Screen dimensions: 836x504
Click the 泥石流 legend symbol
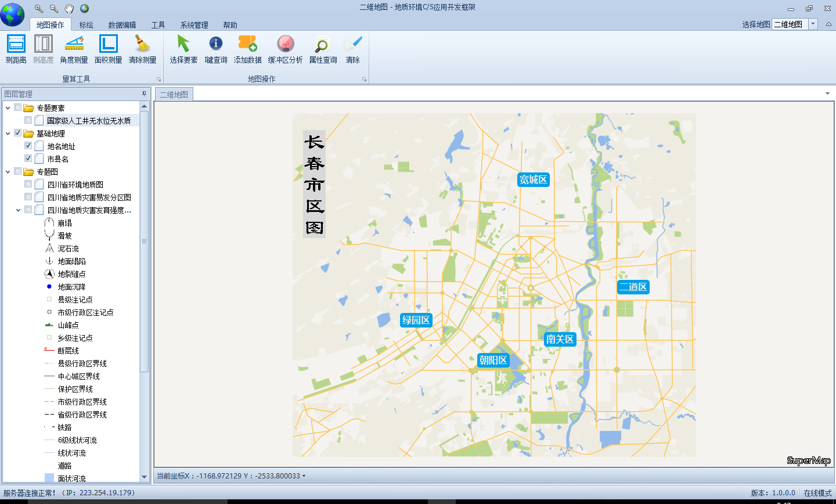49,249
